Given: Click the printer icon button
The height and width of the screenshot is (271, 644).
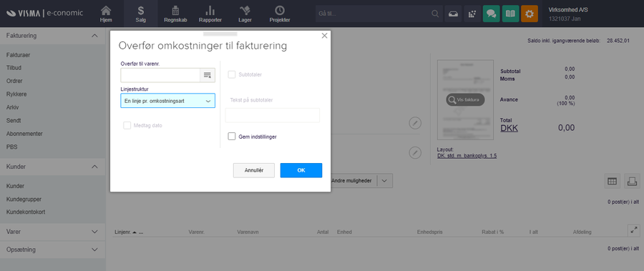Looking at the screenshot, I should click(x=632, y=181).
